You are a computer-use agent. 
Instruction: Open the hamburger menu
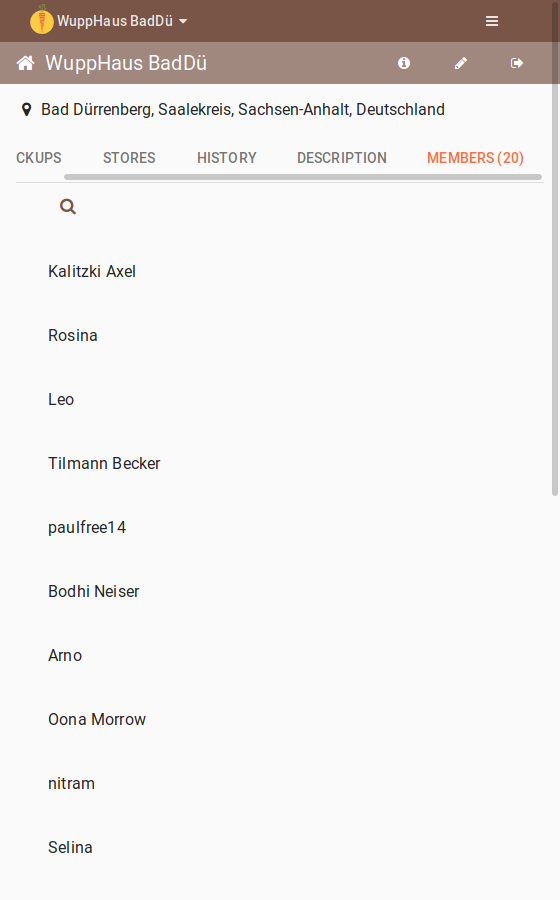492,21
